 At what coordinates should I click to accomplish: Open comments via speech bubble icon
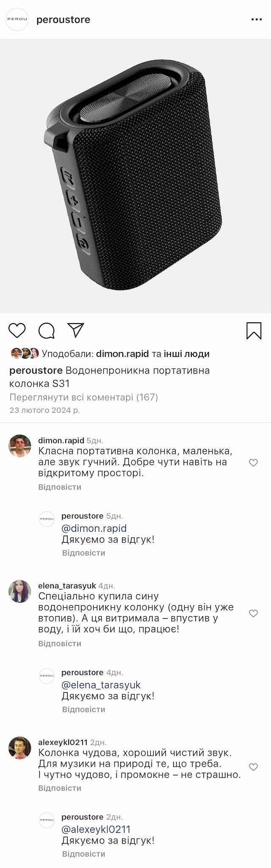(x=47, y=331)
